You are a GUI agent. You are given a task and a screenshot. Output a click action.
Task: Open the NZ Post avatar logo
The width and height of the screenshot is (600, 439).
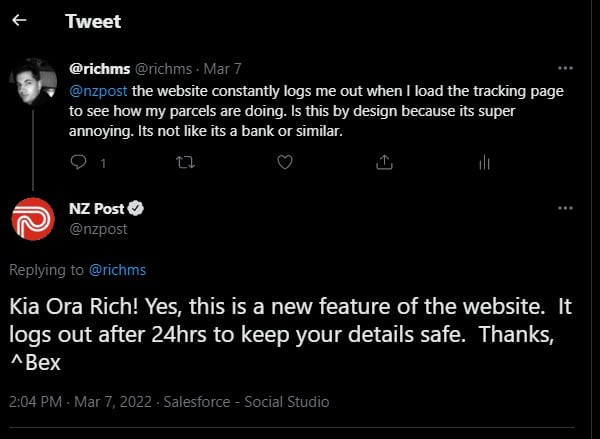(x=33, y=220)
